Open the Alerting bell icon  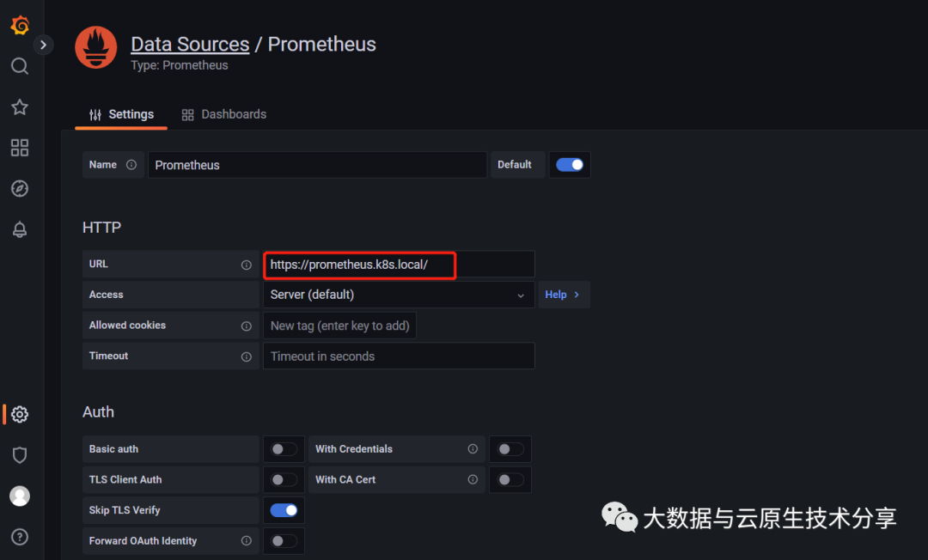[x=20, y=229]
